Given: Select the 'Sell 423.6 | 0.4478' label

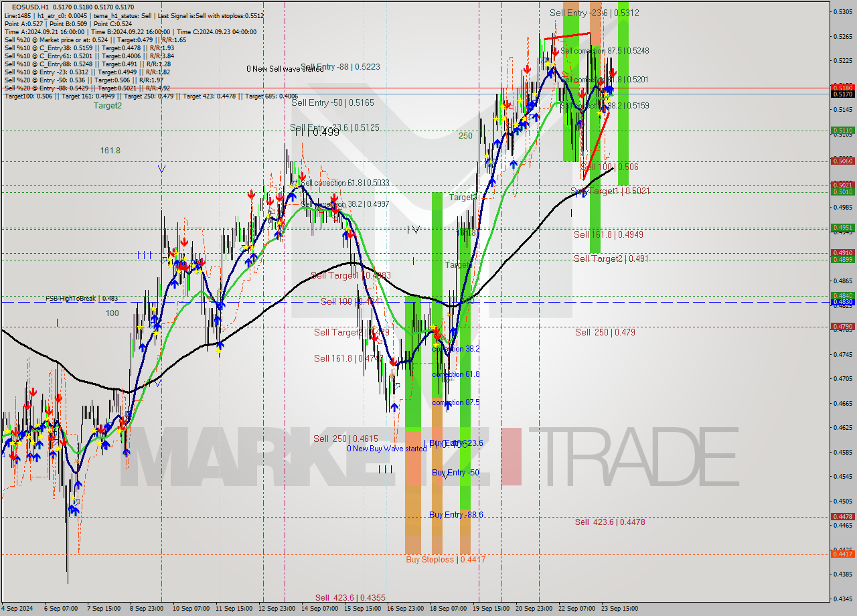Looking at the screenshot, I should click(x=610, y=522).
